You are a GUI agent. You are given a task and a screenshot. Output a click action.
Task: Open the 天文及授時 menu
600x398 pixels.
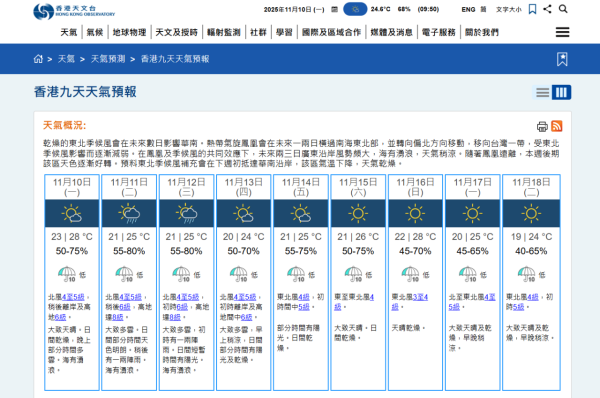[176, 33]
